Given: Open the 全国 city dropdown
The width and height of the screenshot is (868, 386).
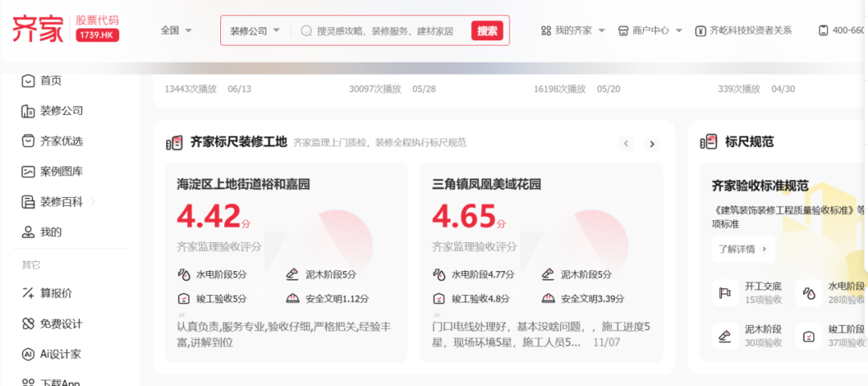Looking at the screenshot, I should click(177, 31).
